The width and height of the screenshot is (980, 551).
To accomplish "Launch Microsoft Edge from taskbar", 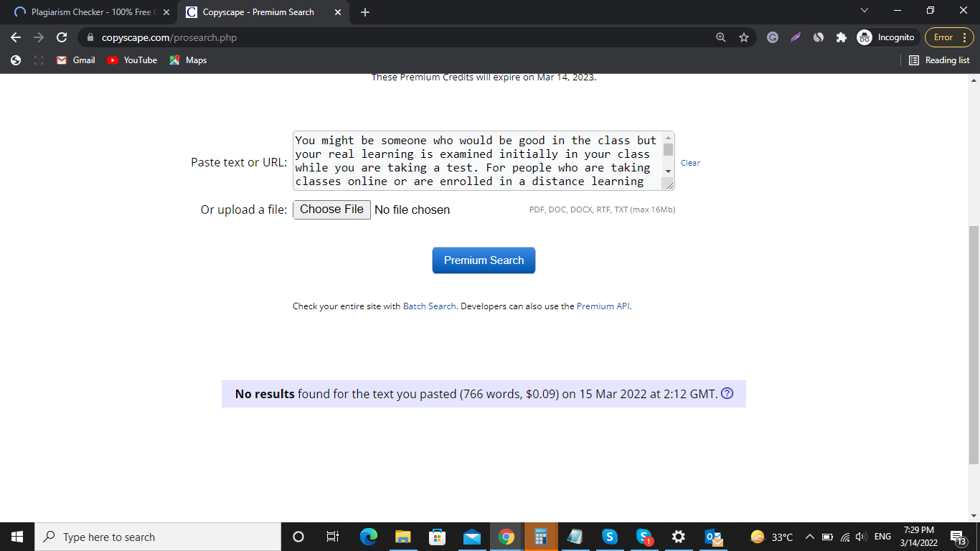I will click(x=368, y=537).
